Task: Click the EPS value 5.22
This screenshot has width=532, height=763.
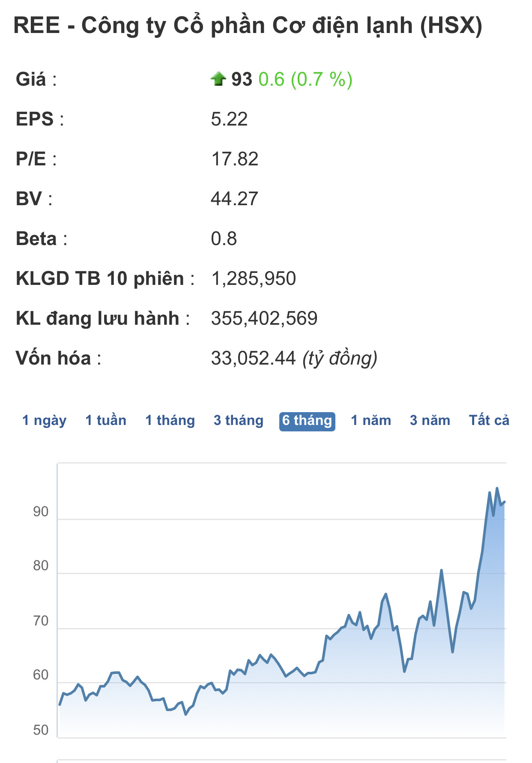Action: point(229,119)
